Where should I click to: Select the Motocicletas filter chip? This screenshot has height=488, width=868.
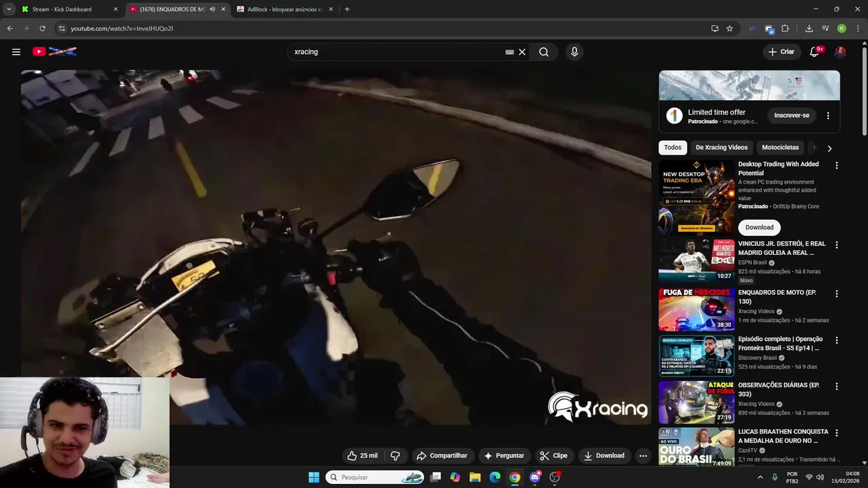pos(781,147)
